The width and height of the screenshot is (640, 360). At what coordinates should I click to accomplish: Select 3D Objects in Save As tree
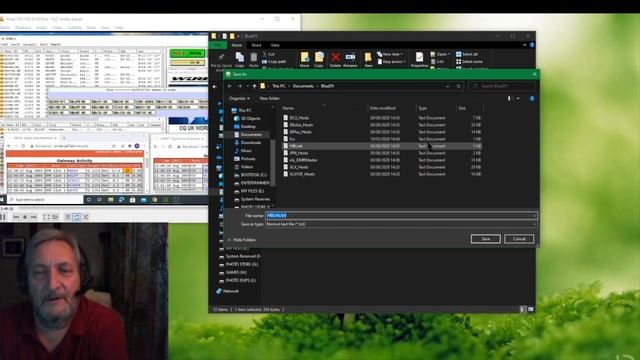[x=247, y=118]
